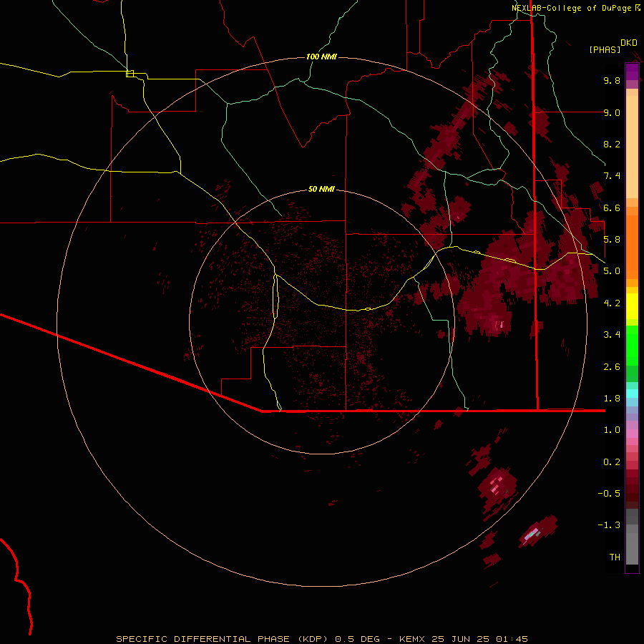
Task: Pick the bright green segment of the color bar
Action: (632, 345)
